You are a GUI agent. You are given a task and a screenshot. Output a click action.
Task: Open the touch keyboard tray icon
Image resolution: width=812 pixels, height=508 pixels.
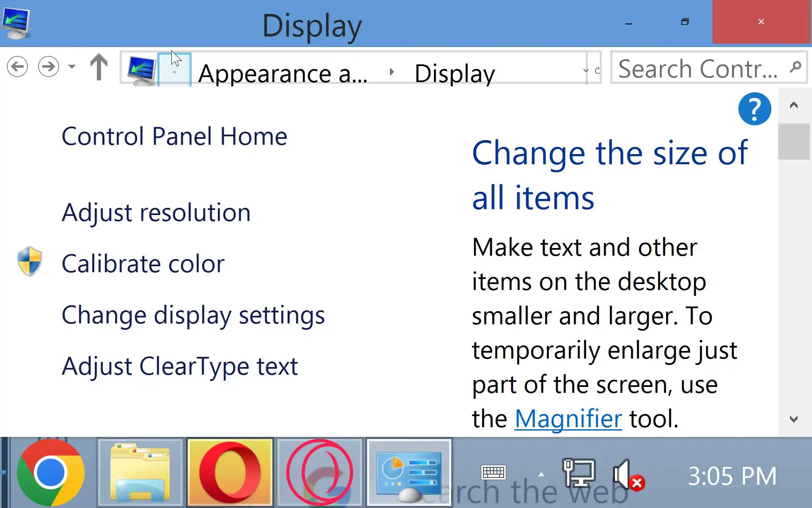click(x=493, y=472)
